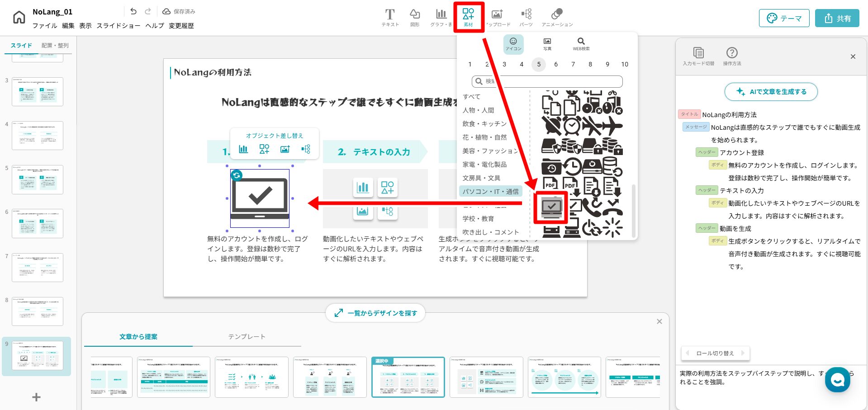Open the グラフ chart tool
This screenshot has width=868, height=410.
pos(441,18)
